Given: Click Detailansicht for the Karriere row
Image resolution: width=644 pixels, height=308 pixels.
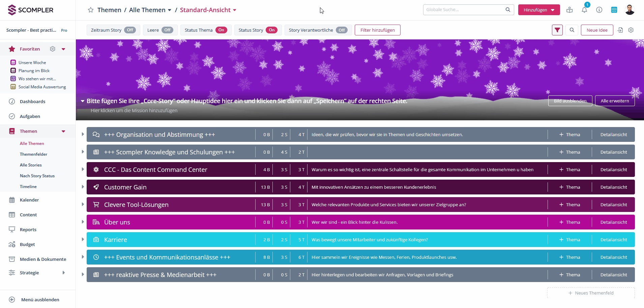Looking at the screenshot, I should point(613,240).
